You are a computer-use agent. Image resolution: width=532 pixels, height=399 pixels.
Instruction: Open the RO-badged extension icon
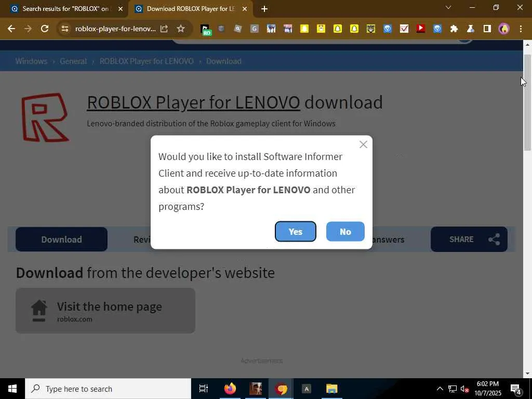click(x=205, y=30)
